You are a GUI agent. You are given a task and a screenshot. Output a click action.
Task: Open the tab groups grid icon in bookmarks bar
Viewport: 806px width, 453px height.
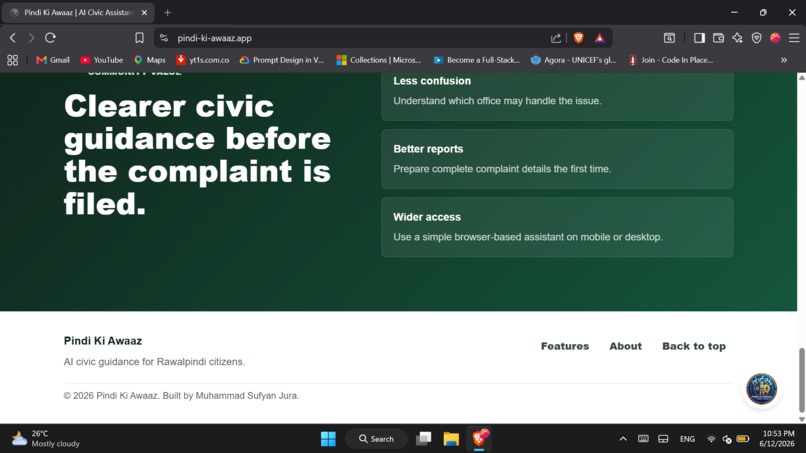click(x=12, y=60)
